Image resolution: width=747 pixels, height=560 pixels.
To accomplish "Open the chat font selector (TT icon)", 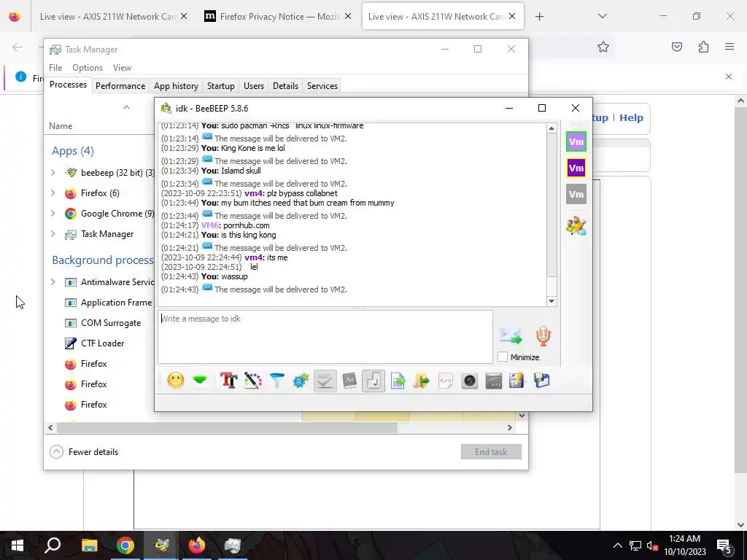I will point(228,381).
